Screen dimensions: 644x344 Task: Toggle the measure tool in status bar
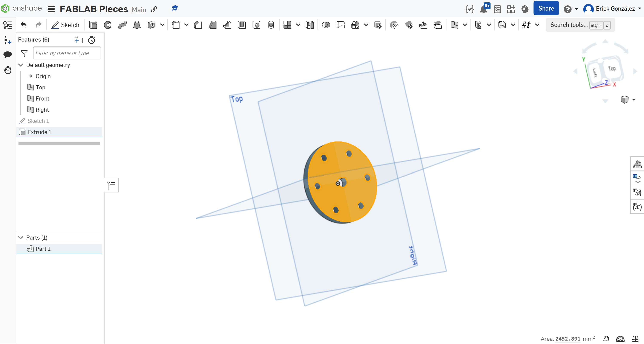(x=605, y=338)
